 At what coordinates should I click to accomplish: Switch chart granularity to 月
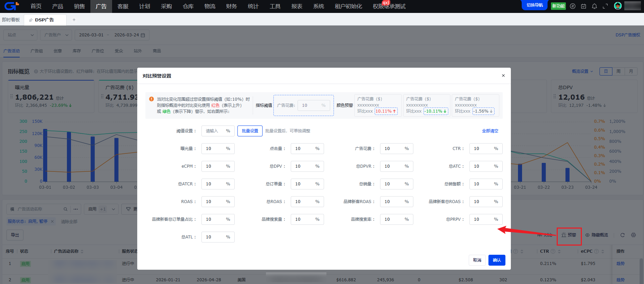pyautogui.click(x=631, y=71)
